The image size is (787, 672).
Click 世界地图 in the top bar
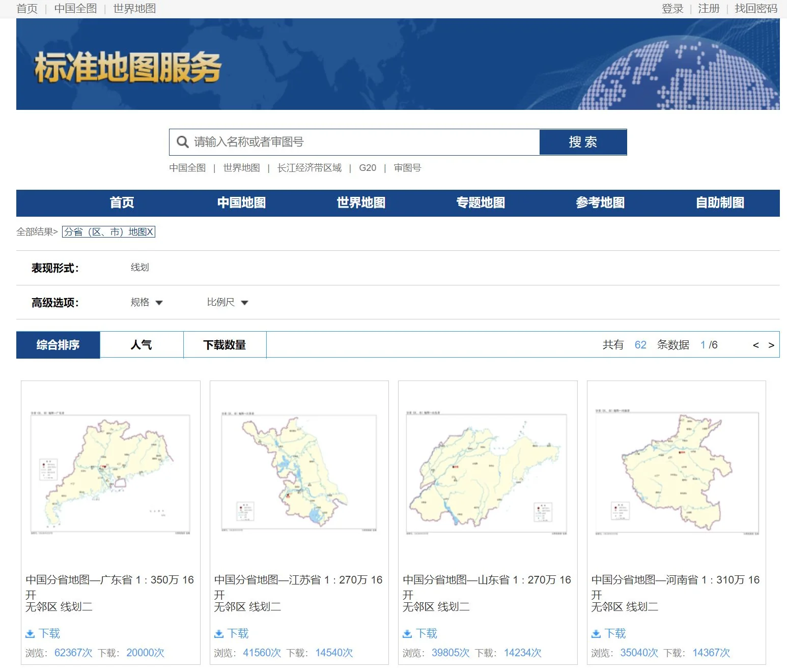click(134, 9)
